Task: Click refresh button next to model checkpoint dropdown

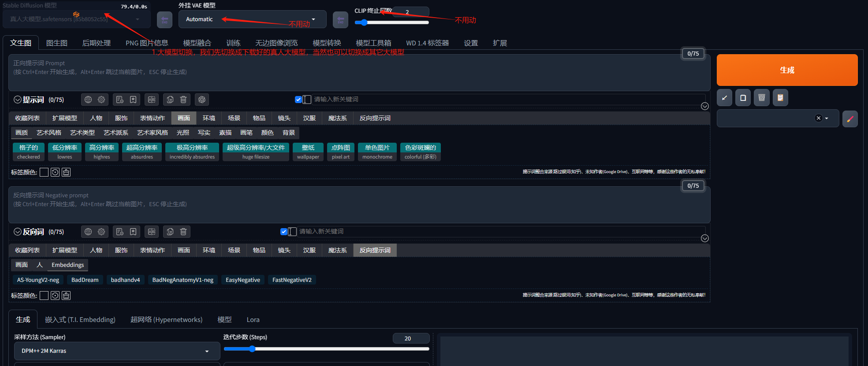Action: click(x=164, y=20)
